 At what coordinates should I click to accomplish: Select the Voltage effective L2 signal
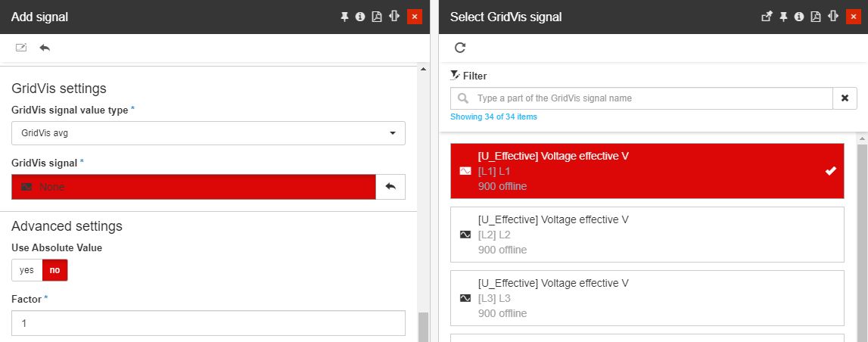646,235
